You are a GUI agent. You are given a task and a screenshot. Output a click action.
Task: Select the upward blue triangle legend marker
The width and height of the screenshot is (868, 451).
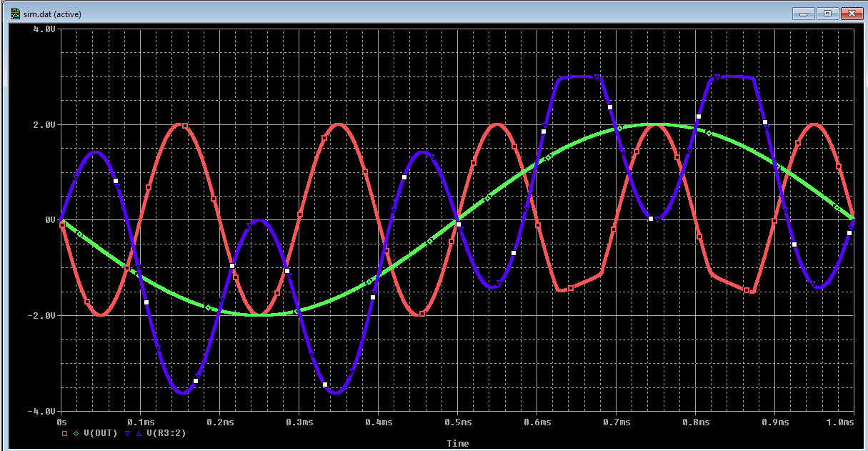139,433
